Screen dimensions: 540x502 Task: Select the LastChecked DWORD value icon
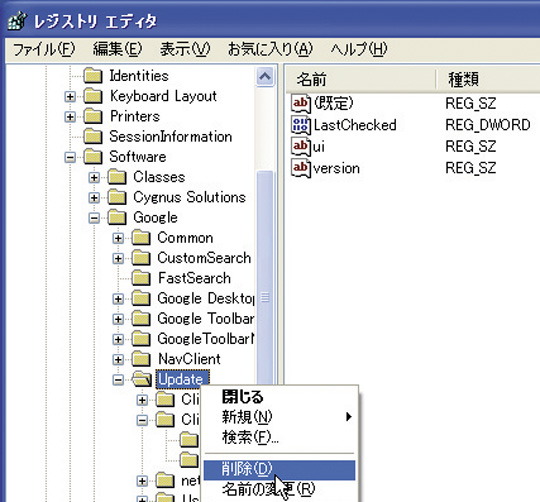point(301,125)
